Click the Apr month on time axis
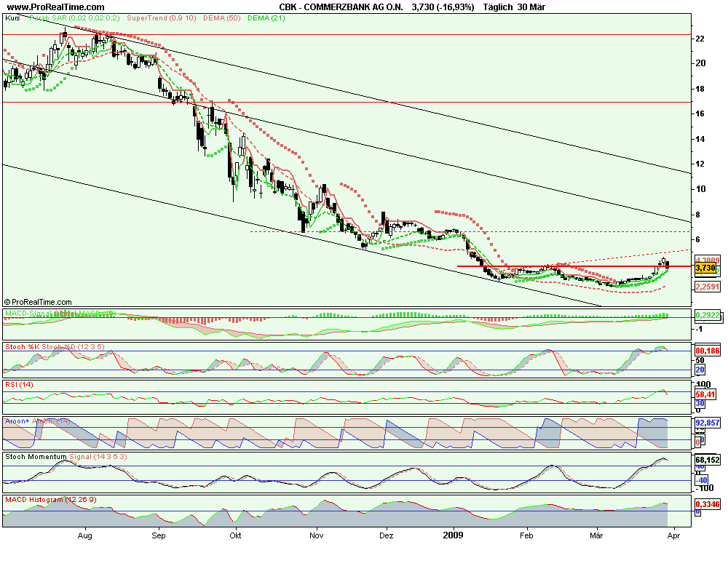The image size is (728, 582). [673, 535]
